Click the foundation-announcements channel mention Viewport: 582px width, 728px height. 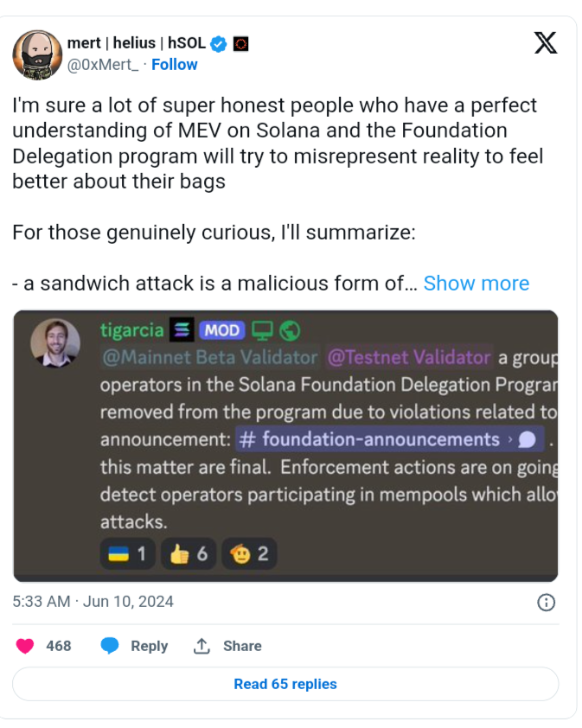tap(390, 439)
